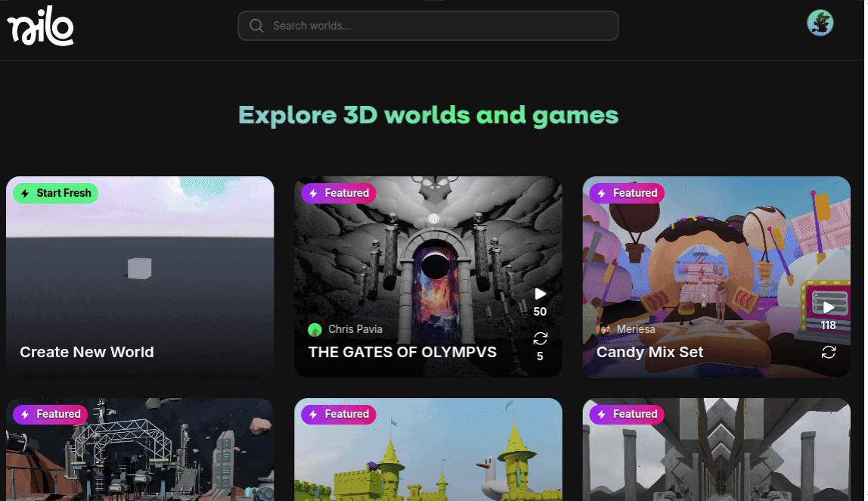
Task: Click remix icon on Gates of Olympvs
Action: pos(541,338)
